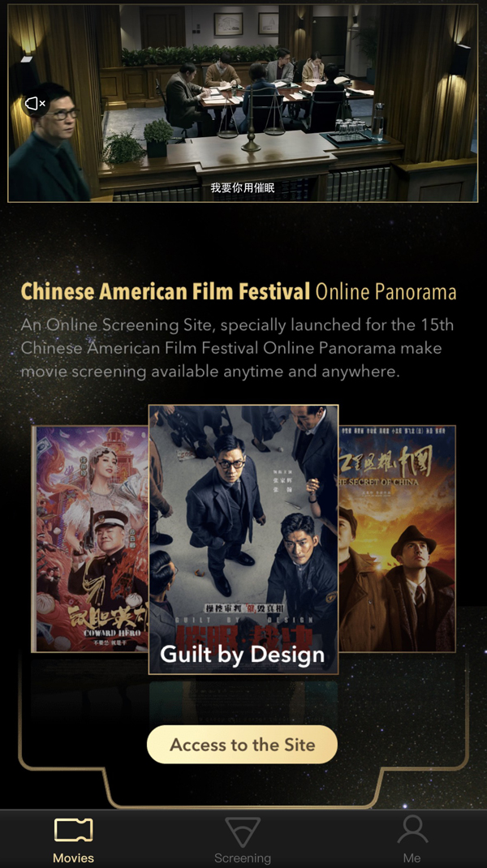Screen dimensions: 487x868
Task: Tap the Guilt by Design title text
Action: click(x=242, y=655)
